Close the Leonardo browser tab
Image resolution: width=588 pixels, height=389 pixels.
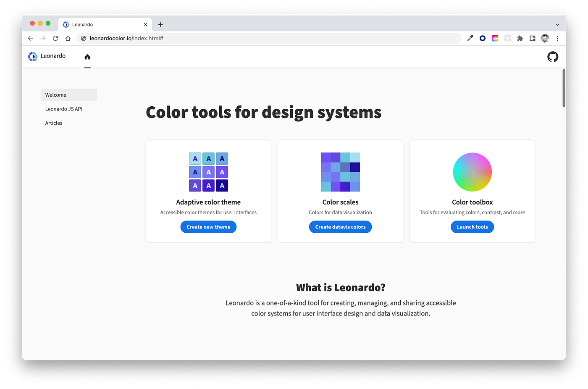pyautogui.click(x=146, y=24)
